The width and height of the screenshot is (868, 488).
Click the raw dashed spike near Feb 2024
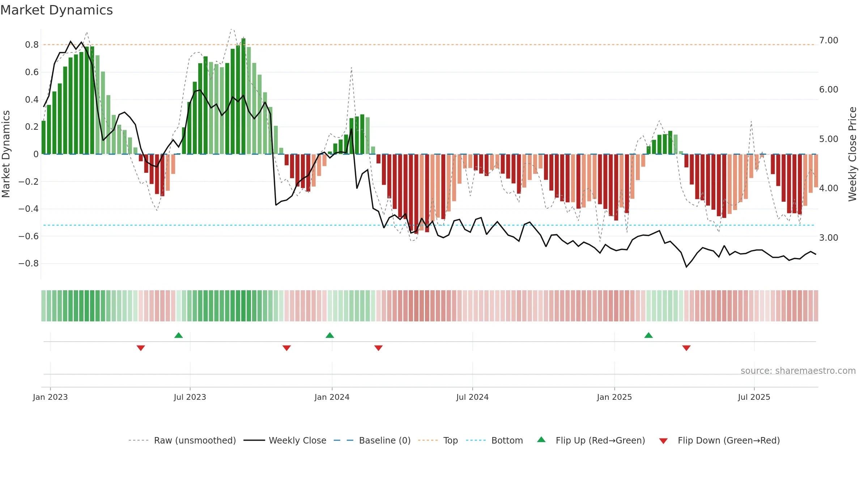click(x=351, y=68)
